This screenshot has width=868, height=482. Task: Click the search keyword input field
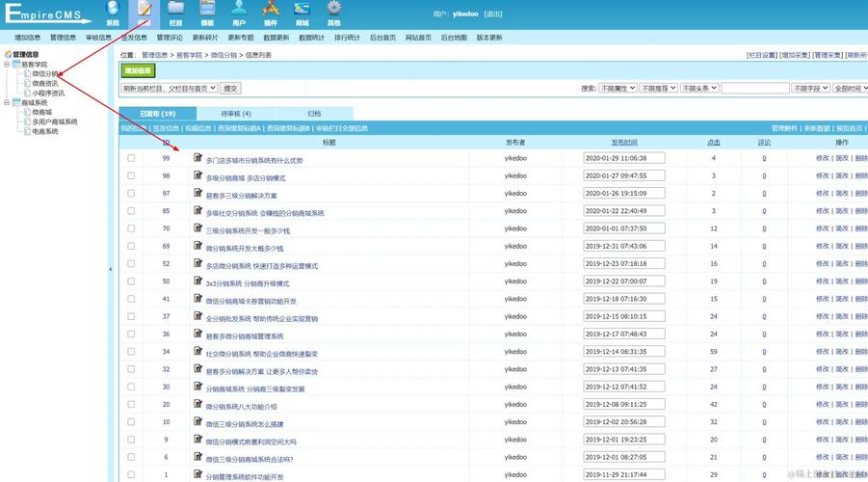point(754,88)
